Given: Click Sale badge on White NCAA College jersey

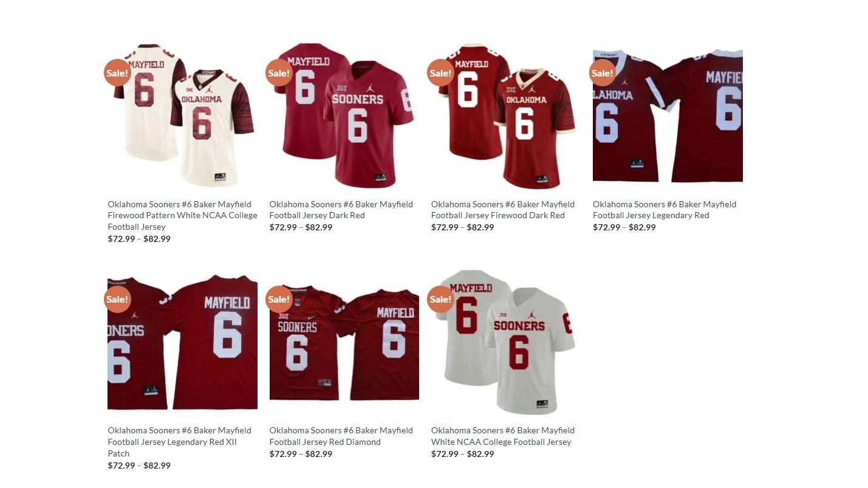Looking at the screenshot, I should pos(440,299).
